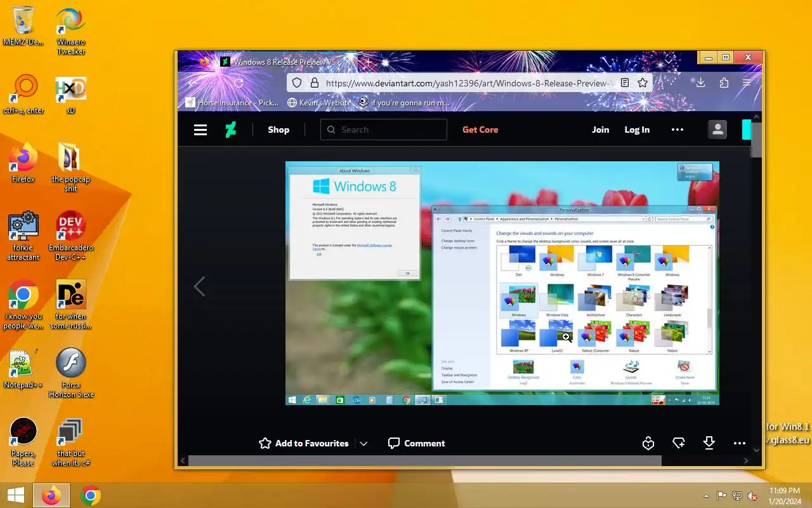Bookmark this page with the star
The image size is (812, 508).
(643, 83)
